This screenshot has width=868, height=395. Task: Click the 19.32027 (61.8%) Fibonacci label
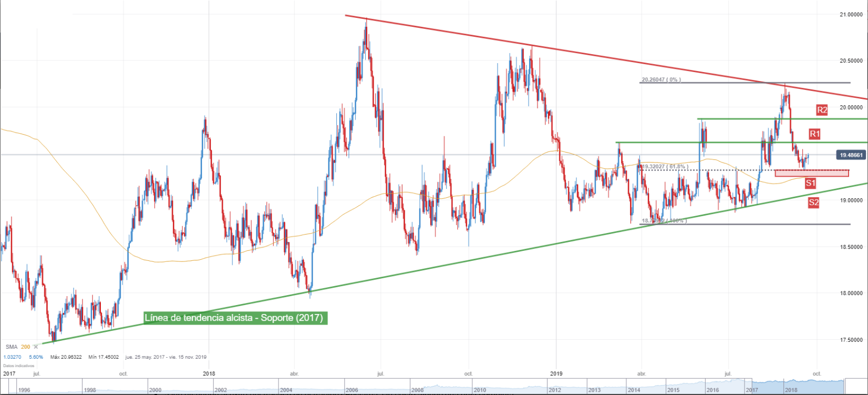664,167
